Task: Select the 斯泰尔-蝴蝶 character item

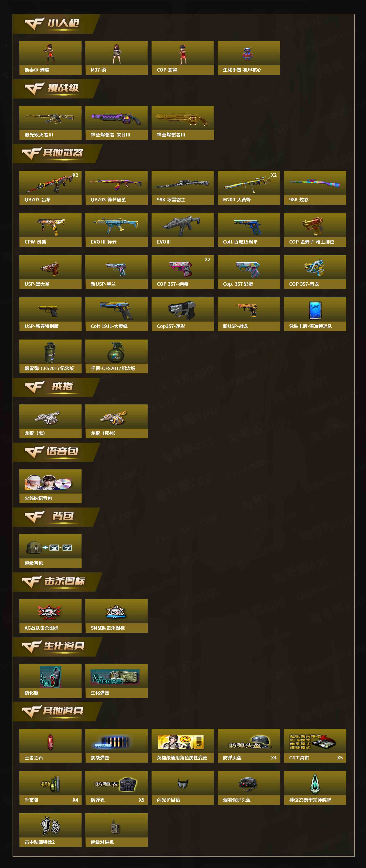Action: coord(50,58)
